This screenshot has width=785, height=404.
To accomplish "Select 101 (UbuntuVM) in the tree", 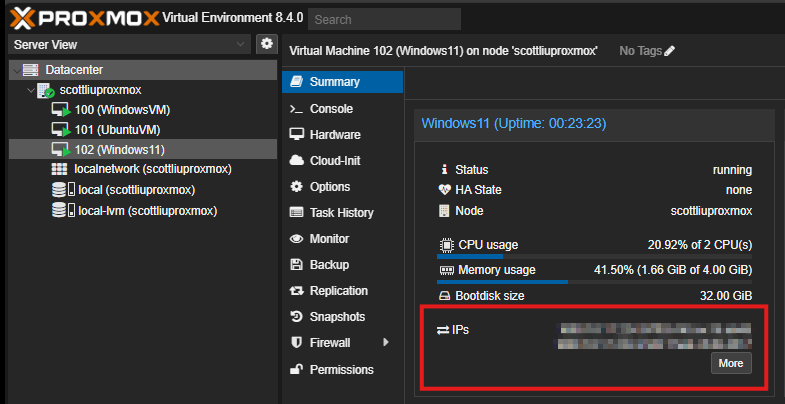I will coord(143,130).
